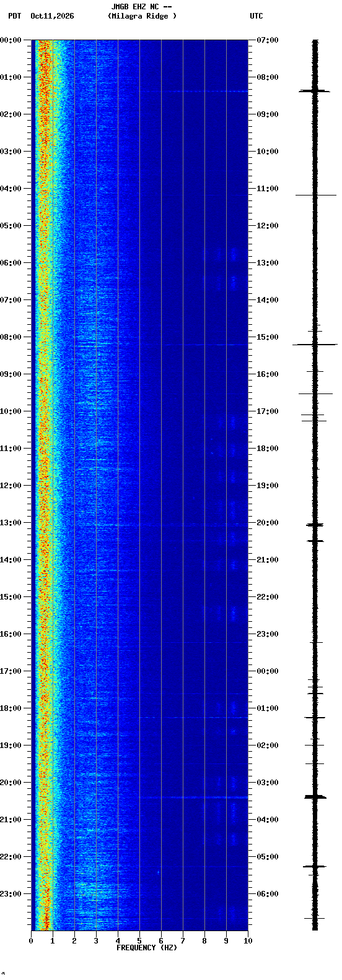Click the seismogram burst near 03:25 UTC
Screen dimensions: 342x980
[315, 797]
